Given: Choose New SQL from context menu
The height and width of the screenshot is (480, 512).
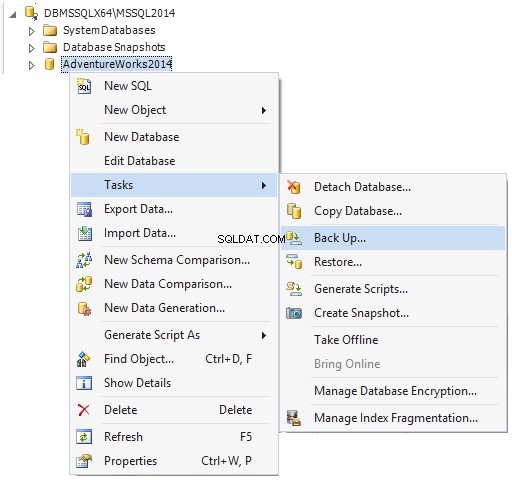Looking at the screenshot, I should coord(174,86).
